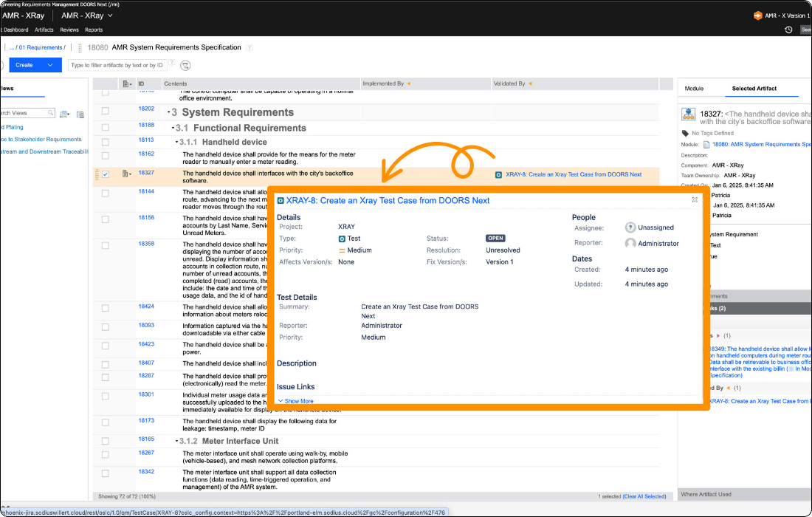The width and height of the screenshot is (812, 517).
Task: Open the Create button dropdown arrow
Action: pos(50,65)
